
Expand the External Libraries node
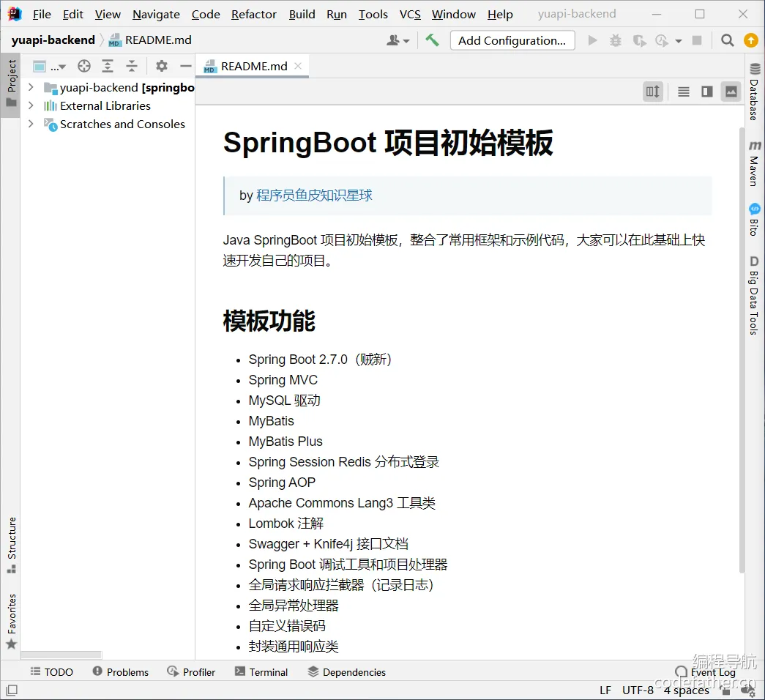tap(31, 105)
